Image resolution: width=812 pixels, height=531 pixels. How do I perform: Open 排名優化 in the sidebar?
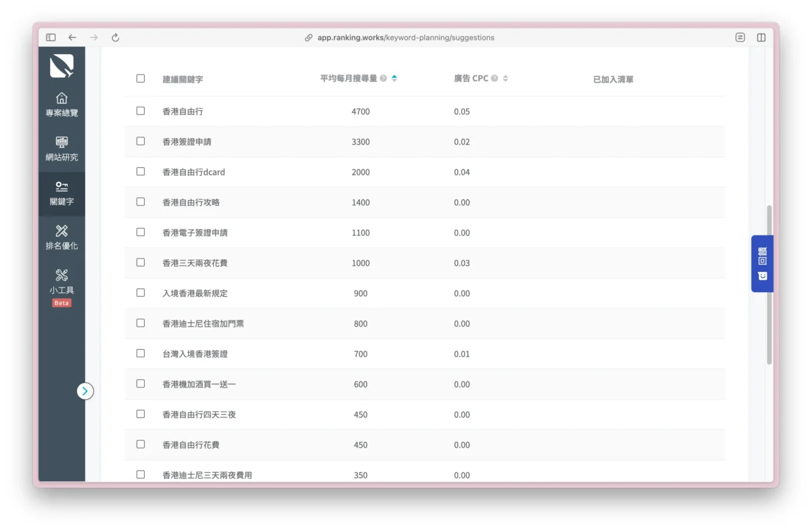point(62,238)
